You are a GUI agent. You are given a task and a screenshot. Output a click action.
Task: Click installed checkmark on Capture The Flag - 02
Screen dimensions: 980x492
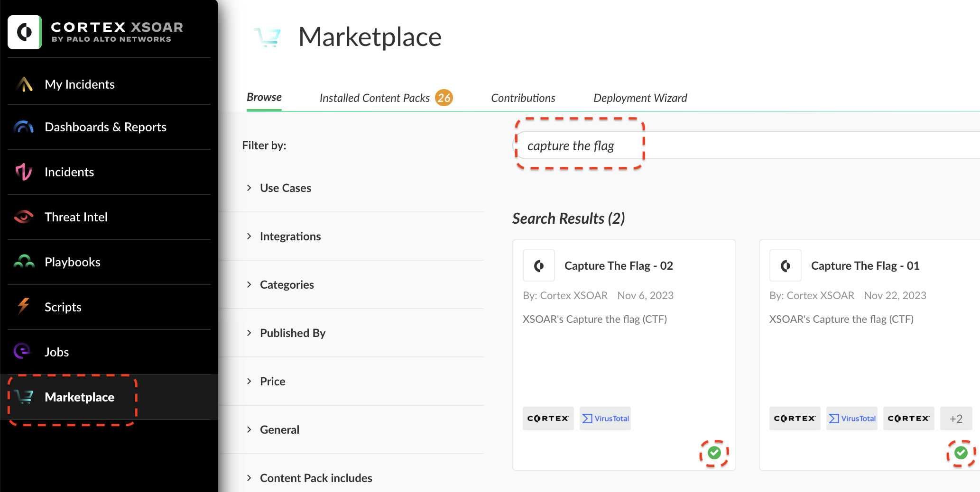pos(714,453)
